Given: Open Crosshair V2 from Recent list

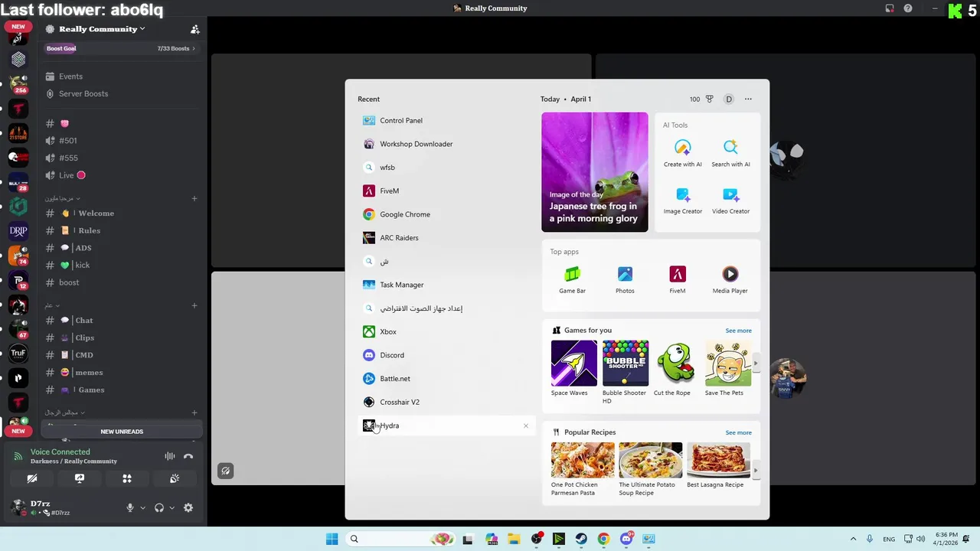Looking at the screenshot, I should 446,402.
